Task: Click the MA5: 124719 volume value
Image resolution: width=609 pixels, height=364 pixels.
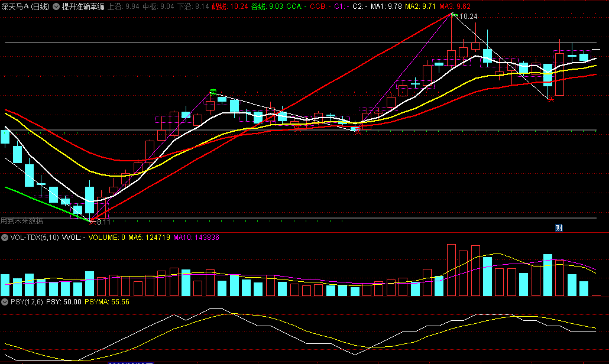Action: (149, 238)
